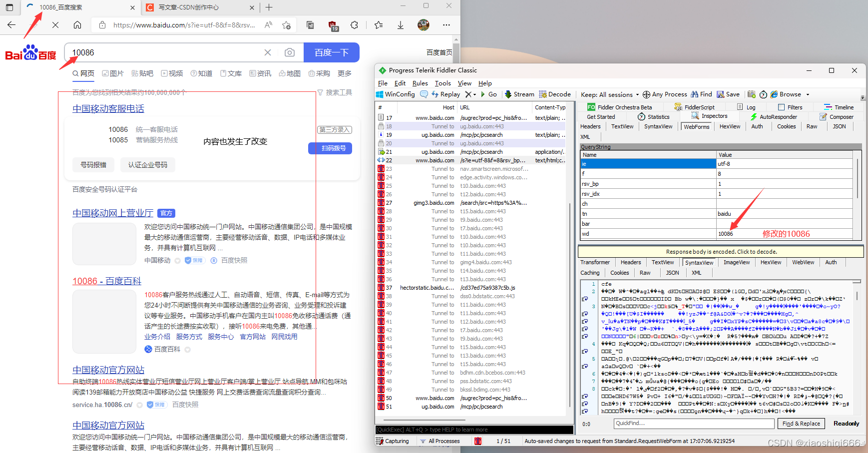
Task: Click Find & Replace in response view
Action: click(x=801, y=424)
